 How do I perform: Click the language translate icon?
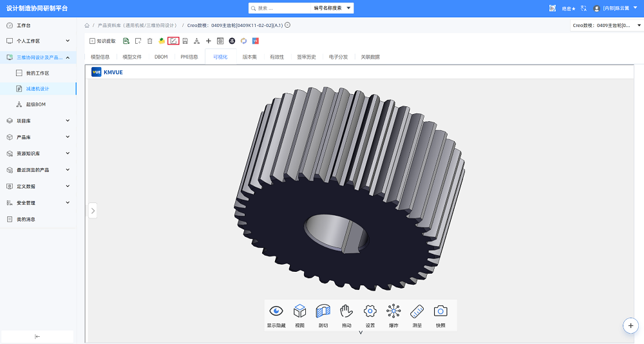pyautogui.click(x=583, y=8)
